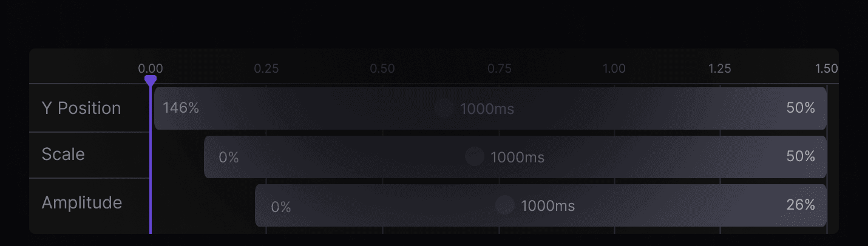Click the 1000ms duration on the Amplitude bar
This screenshot has width=868, height=246.
coord(548,206)
